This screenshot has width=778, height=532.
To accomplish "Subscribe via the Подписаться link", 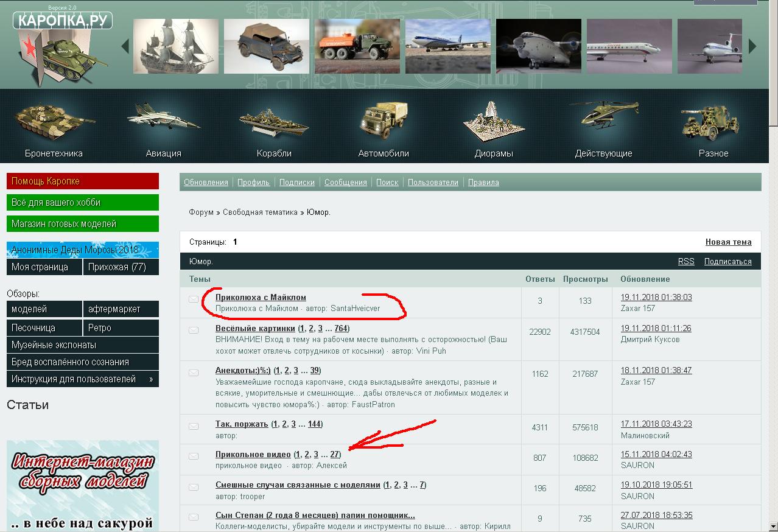I will (x=727, y=261).
